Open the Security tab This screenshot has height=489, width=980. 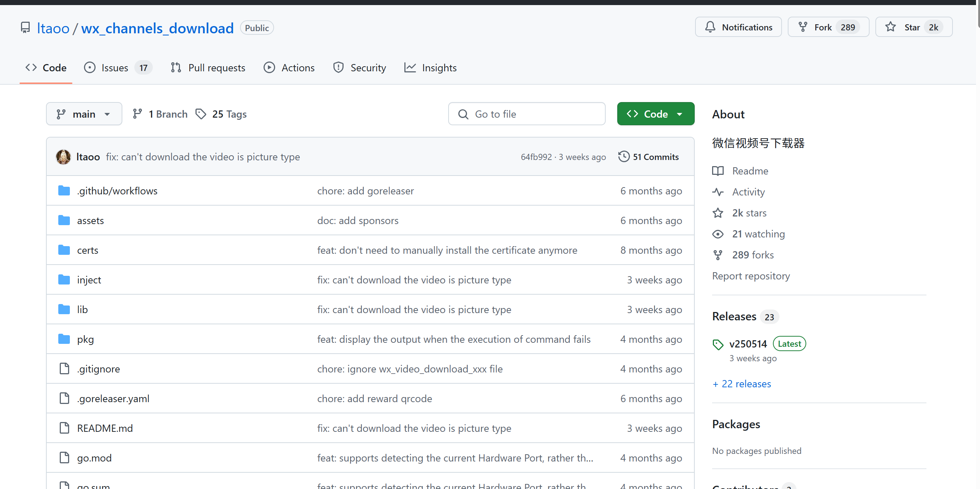[359, 68]
